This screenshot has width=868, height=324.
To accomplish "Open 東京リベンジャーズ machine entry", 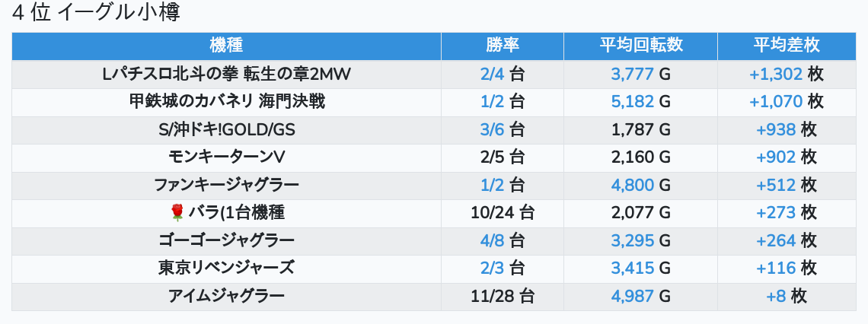I will [x=226, y=268].
